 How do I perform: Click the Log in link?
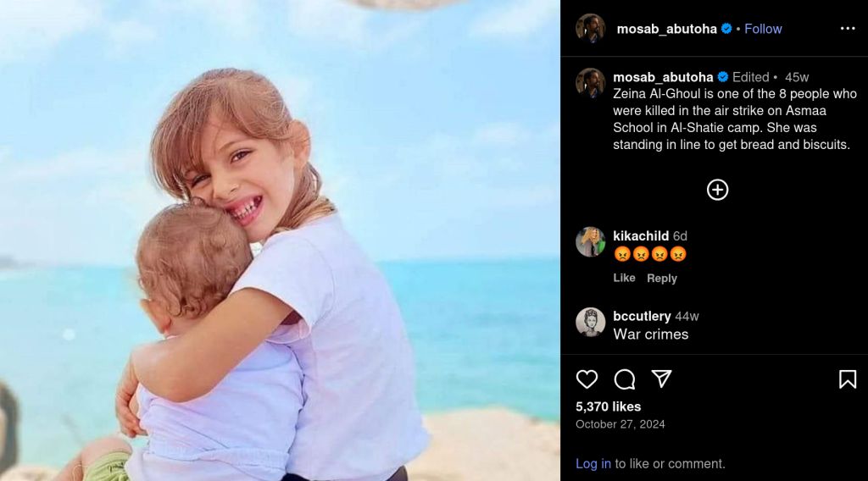pos(593,464)
